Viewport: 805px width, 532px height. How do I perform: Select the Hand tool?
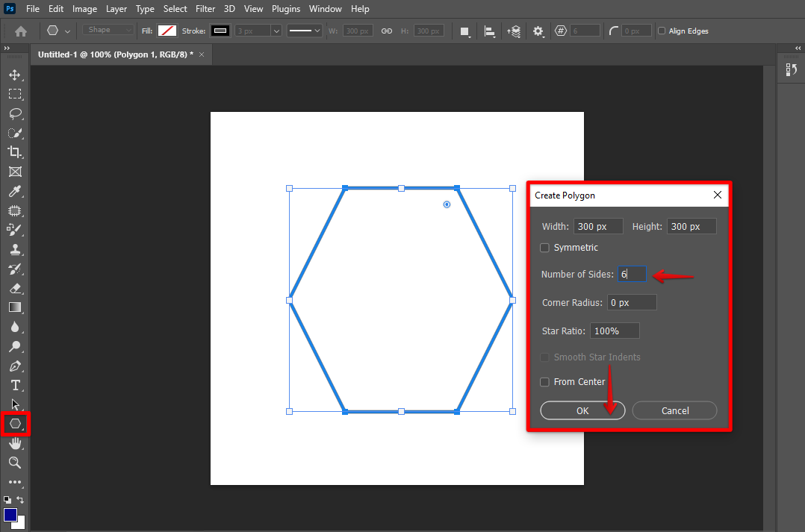[14, 443]
